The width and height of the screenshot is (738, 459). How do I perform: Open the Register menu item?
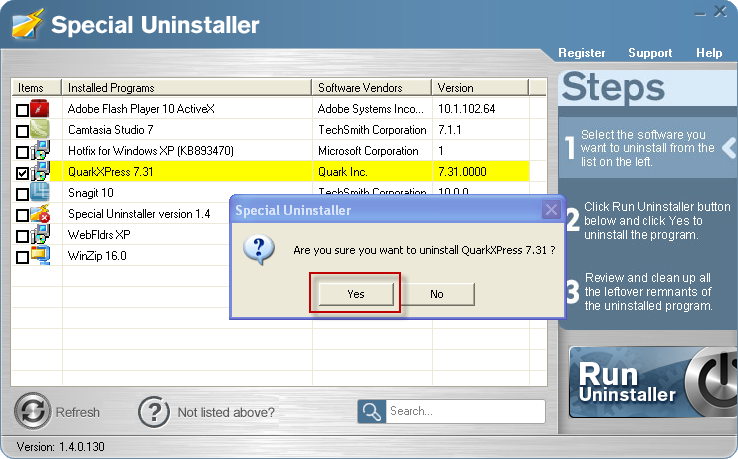(582, 53)
